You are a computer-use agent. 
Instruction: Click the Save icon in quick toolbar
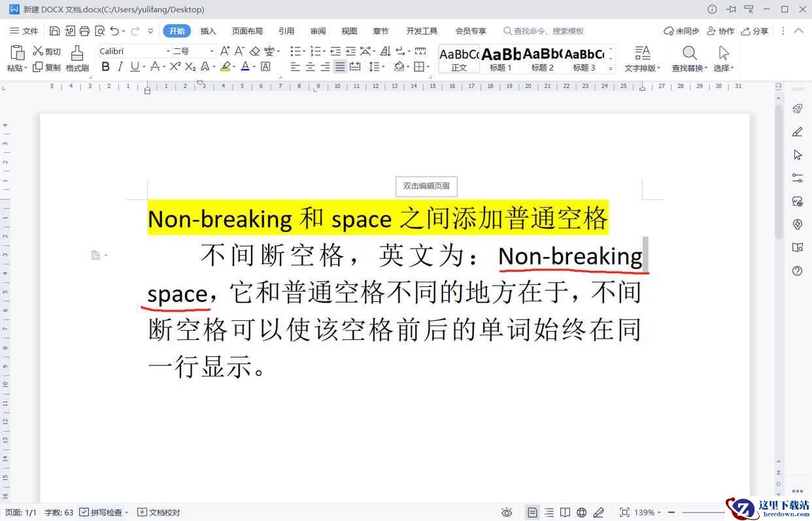55,31
